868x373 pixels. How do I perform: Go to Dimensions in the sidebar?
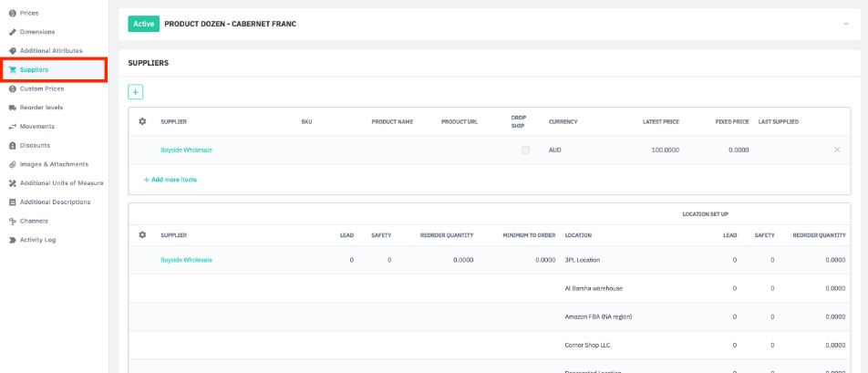[x=36, y=32]
